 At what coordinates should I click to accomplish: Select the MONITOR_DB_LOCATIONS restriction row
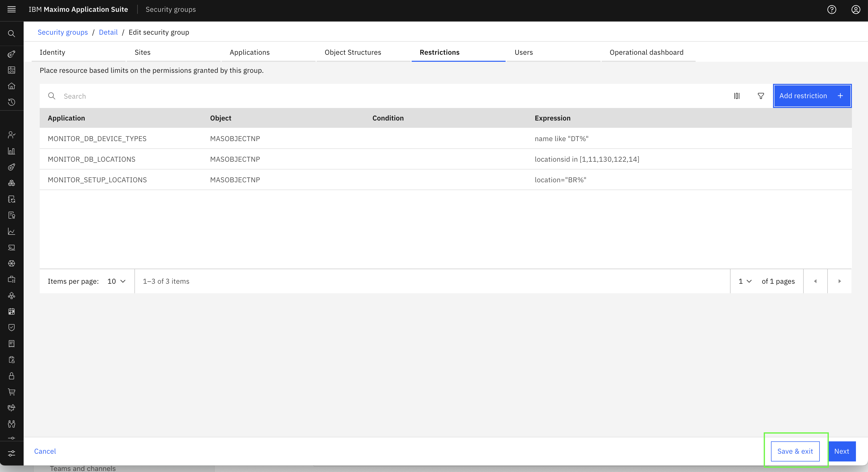tap(446, 159)
